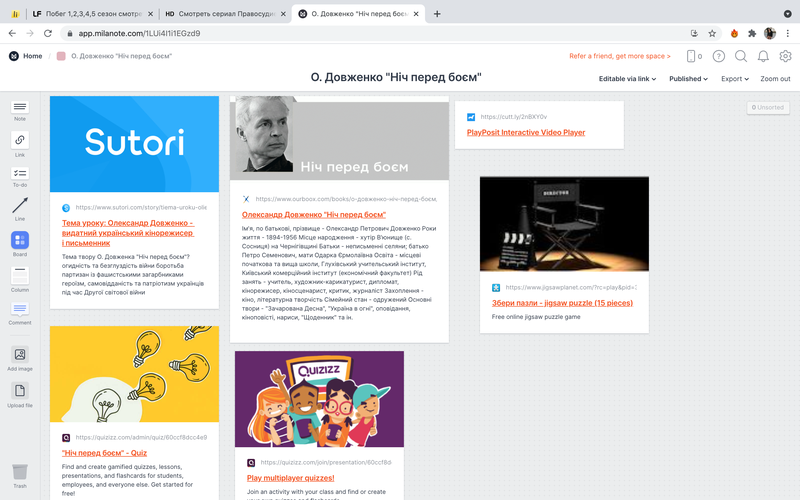This screenshot has height=500, width=800.
Task: Open the Збери пазли jigsaw puzzle link
Action: [562, 303]
